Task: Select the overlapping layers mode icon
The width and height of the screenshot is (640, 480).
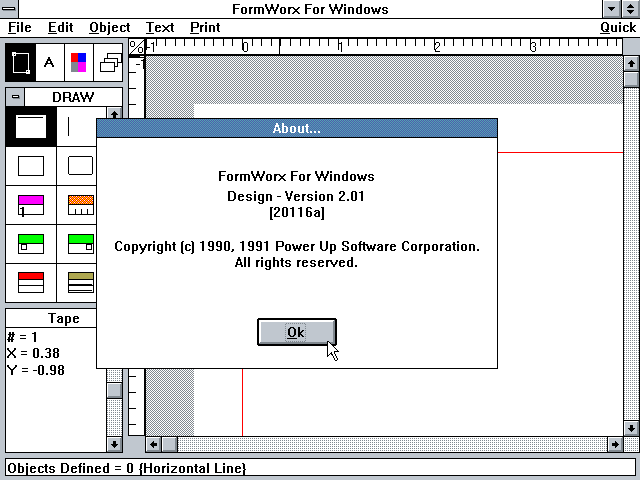Action: (x=109, y=63)
